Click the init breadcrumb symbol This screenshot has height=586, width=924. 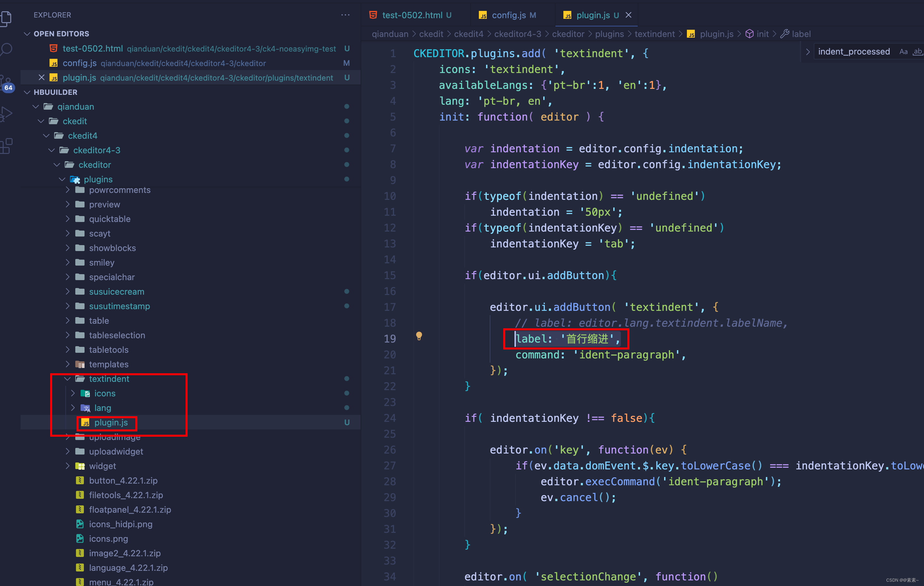[x=762, y=34]
